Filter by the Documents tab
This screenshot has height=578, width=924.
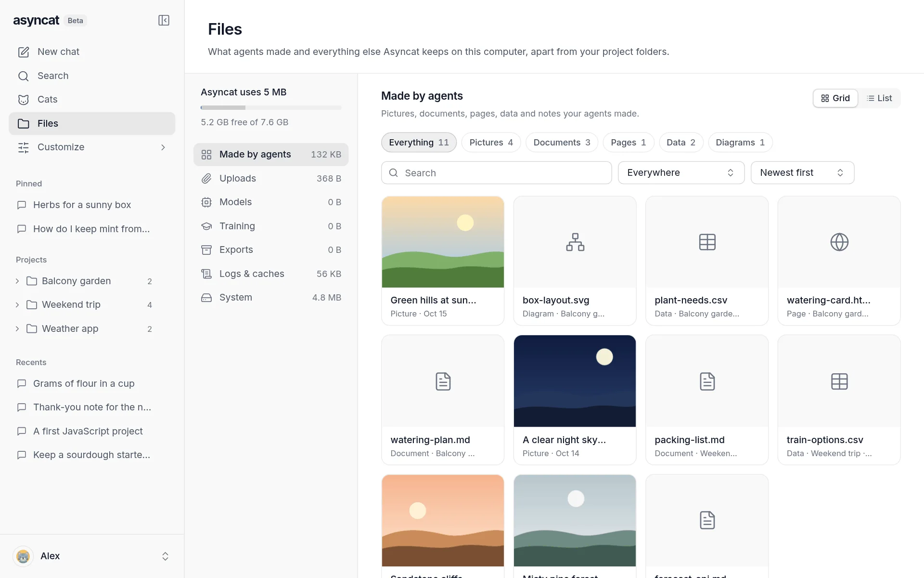(x=562, y=143)
